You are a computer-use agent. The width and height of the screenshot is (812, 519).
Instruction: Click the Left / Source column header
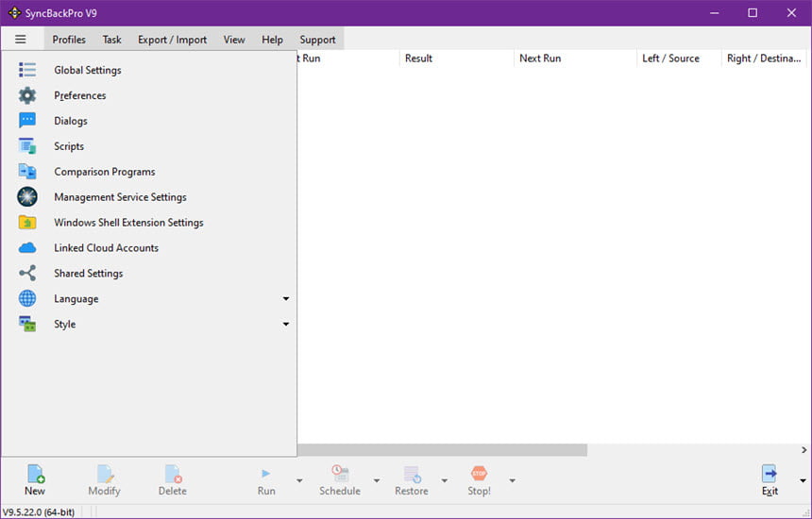click(678, 58)
